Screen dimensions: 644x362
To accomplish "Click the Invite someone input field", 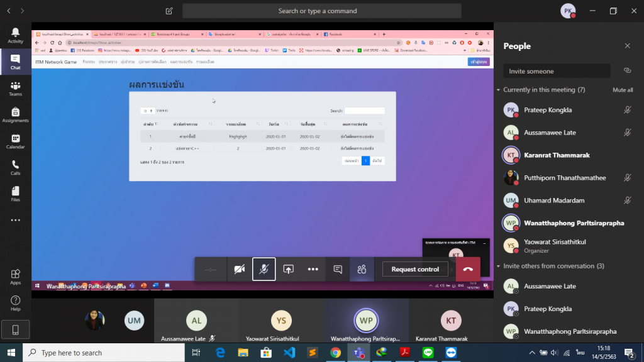I will pyautogui.click(x=557, y=71).
